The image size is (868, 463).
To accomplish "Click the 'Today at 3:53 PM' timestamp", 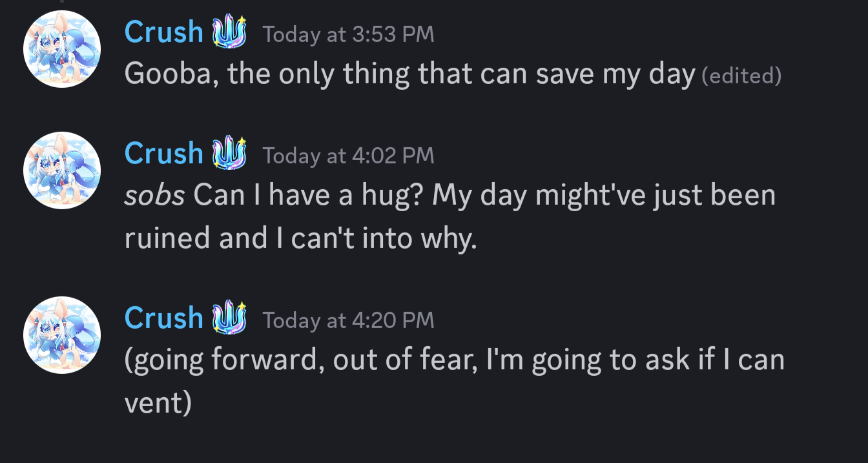I will click(348, 34).
